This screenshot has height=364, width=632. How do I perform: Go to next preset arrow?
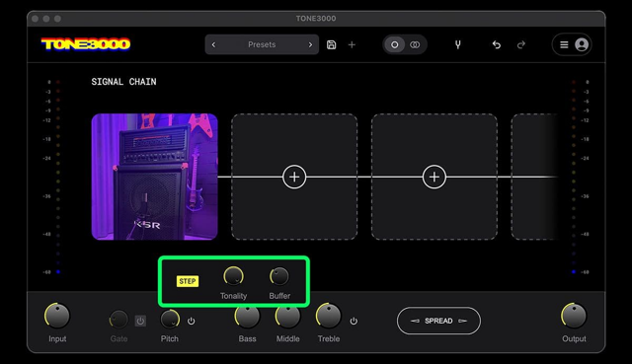[x=310, y=44]
